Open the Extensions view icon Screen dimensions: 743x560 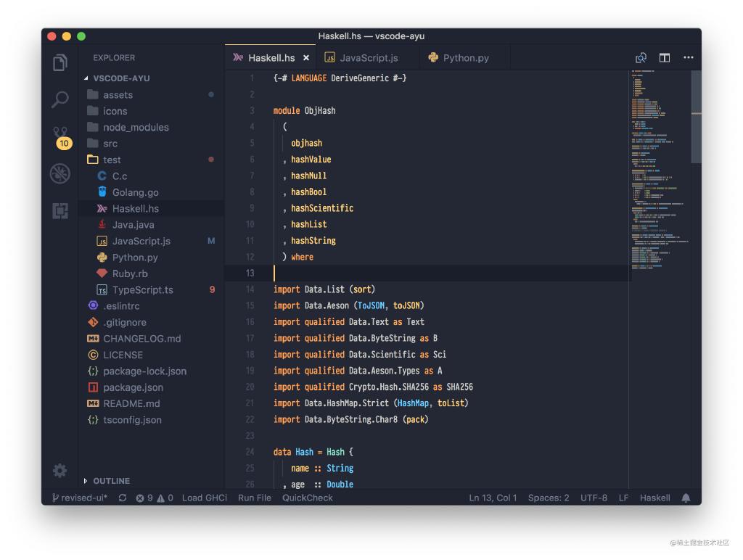pyautogui.click(x=60, y=210)
